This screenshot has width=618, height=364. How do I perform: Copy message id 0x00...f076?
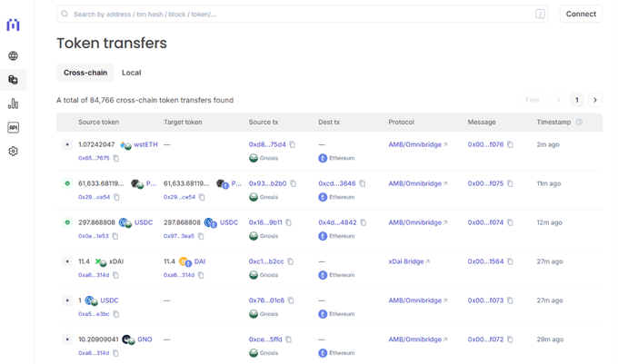pos(510,144)
